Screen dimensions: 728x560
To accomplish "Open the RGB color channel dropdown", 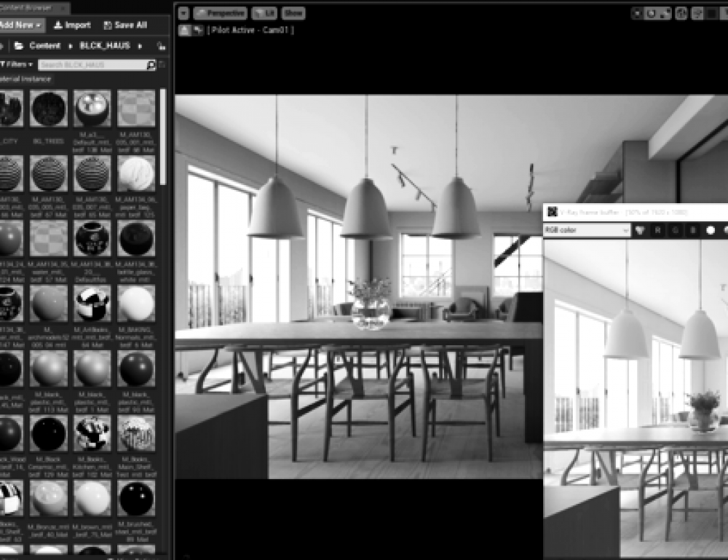I will click(587, 230).
